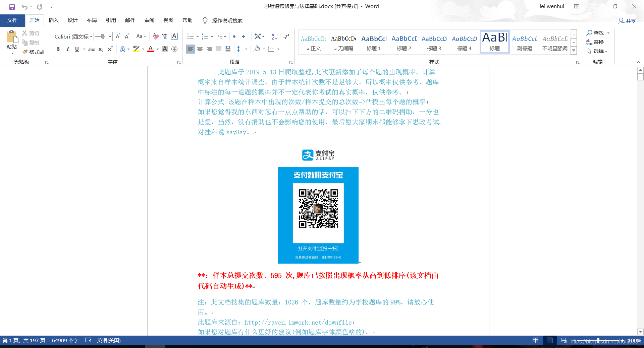
Task: Apply red font color
Action: (x=151, y=49)
